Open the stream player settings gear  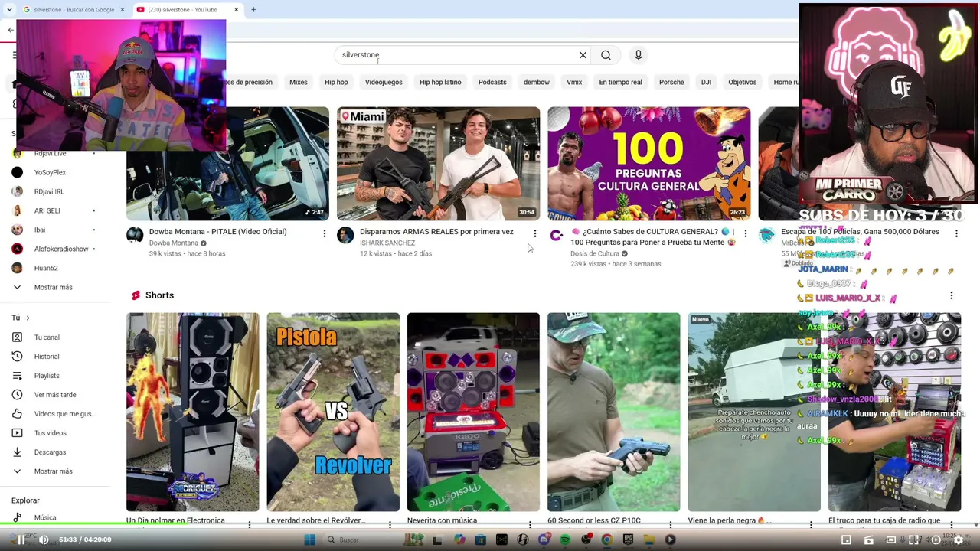(x=958, y=540)
